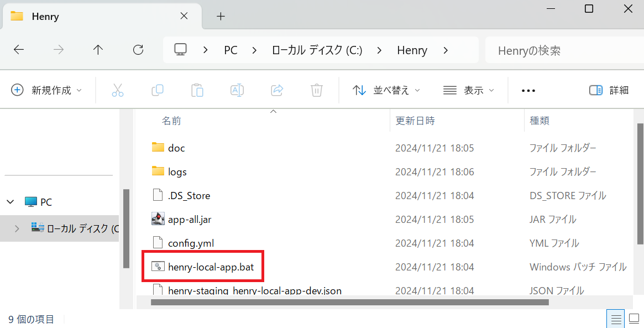Click the Henryの検索 search box
The height and width of the screenshot is (328, 644).
(x=565, y=50)
